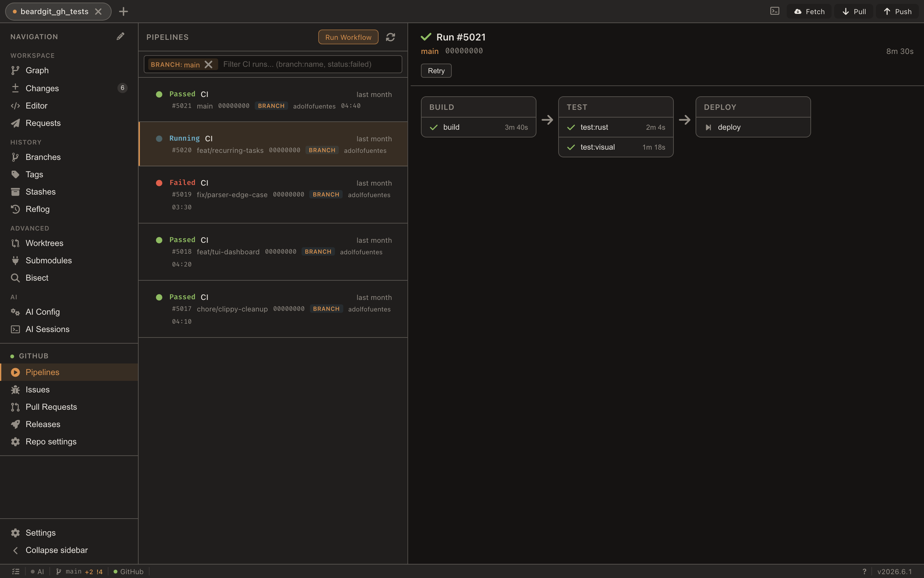Screen dimensions: 924x578
Task: Collapse the sidebar
Action: pyautogui.click(x=69, y=550)
